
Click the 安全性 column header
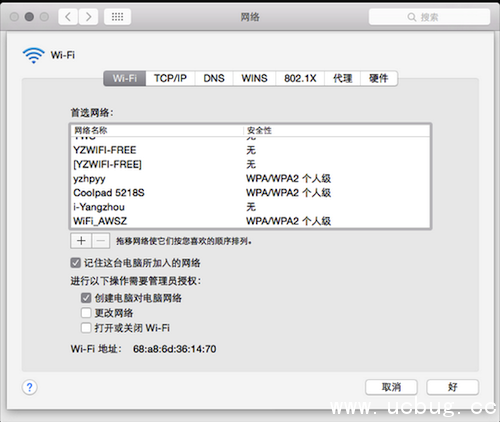337,130
